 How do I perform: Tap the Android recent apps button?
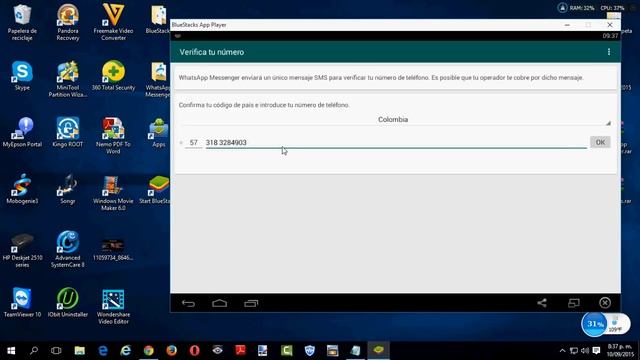pyautogui.click(x=251, y=303)
